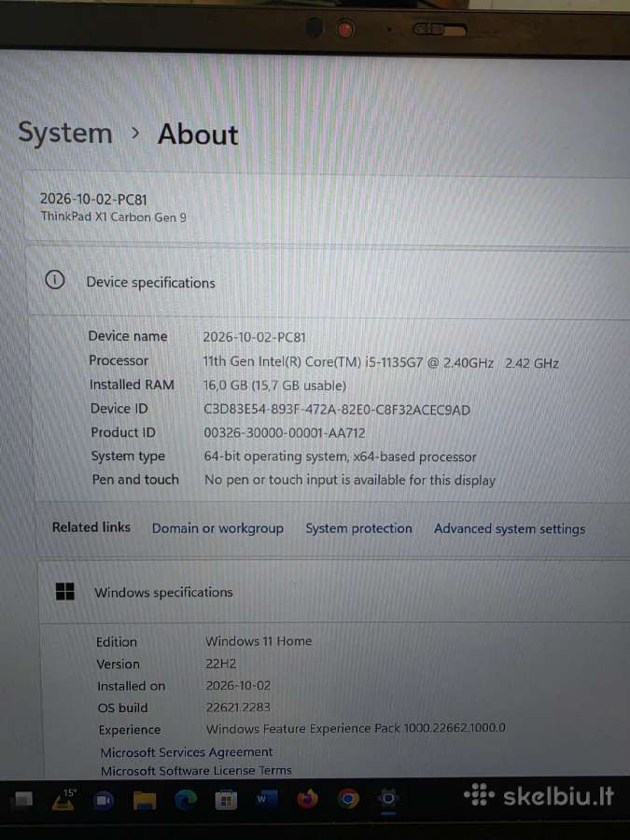Open Advanced system settings link
Viewport: 630px width, 840px height.
[510, 529]
